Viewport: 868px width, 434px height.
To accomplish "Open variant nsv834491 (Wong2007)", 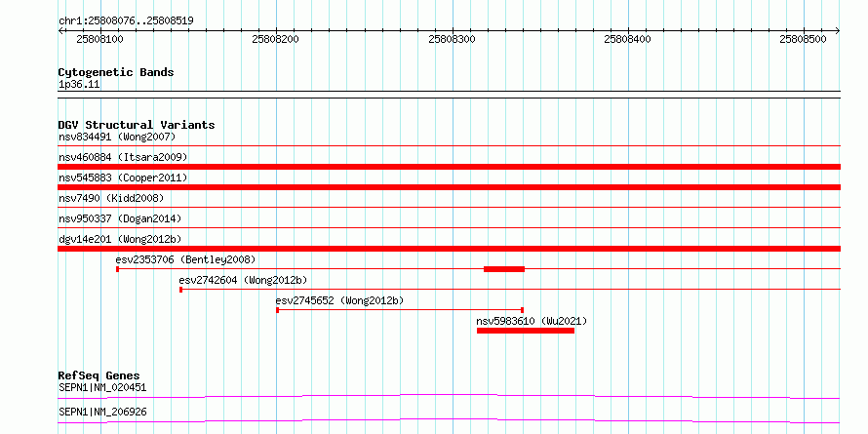I will pyautogui.click(x=117, y=137).
